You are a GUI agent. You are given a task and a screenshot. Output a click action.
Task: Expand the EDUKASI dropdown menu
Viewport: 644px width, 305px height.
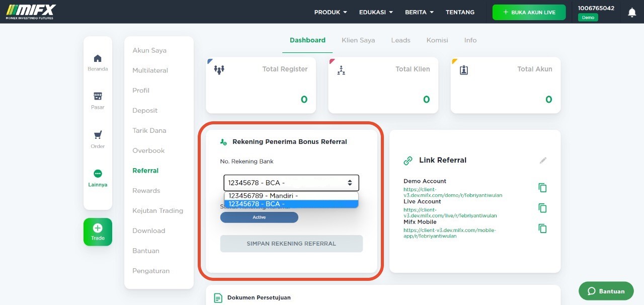[x=376, y=12]
